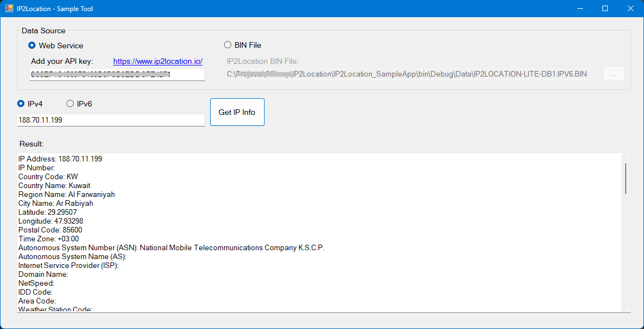Click the 'Add your API key:' label

[63, 62]
